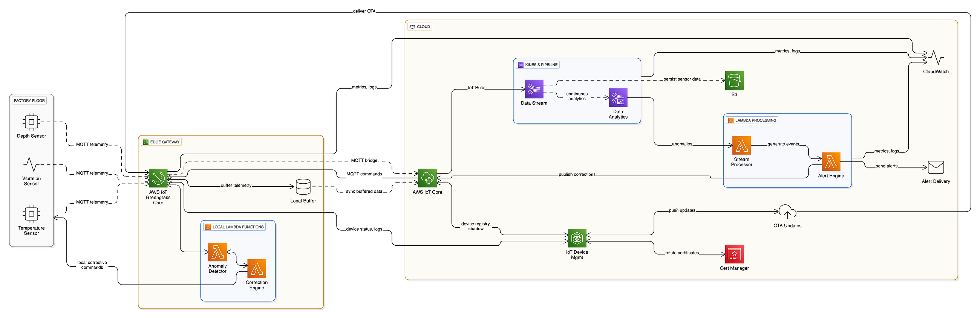The width and height of the screenshot is (980, 318).
Task: Select the 'IoT Rule' edge label
Action: pos(476,88)
